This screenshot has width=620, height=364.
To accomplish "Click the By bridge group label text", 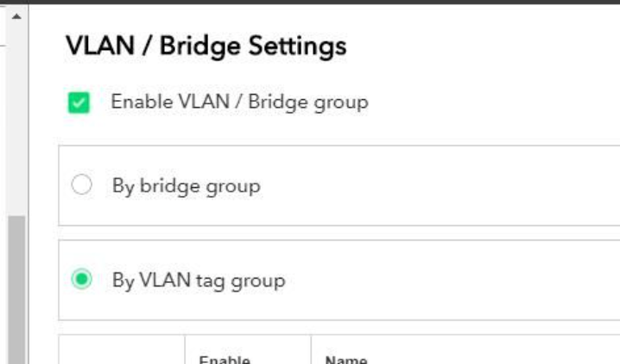I will pyautogui.click(x=186, y=185).
